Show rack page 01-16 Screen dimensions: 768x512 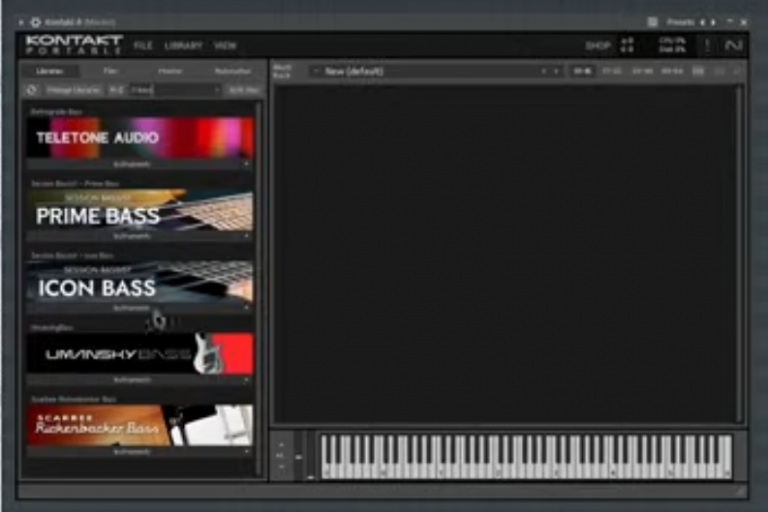(582, 72)
